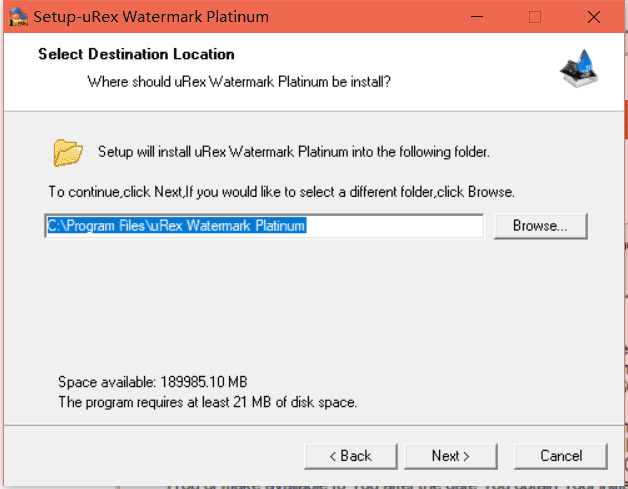Click the uRex installer logo icon
628x489 pixels.
coord(579,68)
